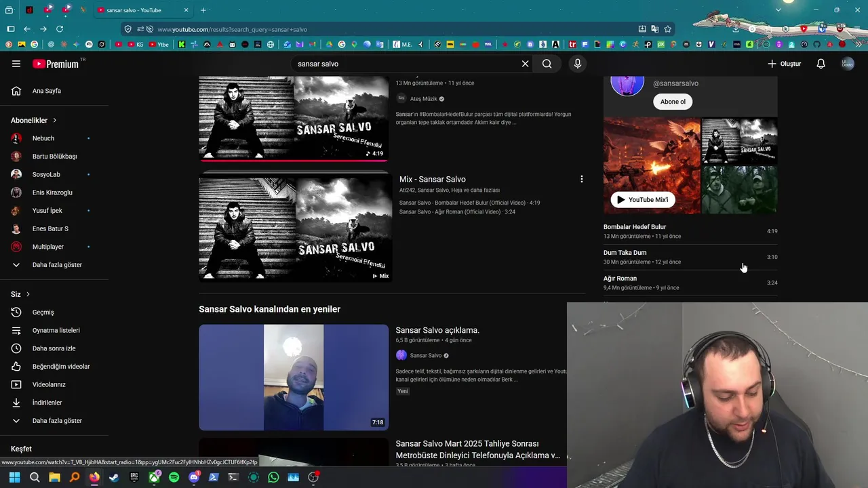This screenshot has height=488, width=868.
Task: Open the YouTube guide hamburger menu
Action: point(16,64)
